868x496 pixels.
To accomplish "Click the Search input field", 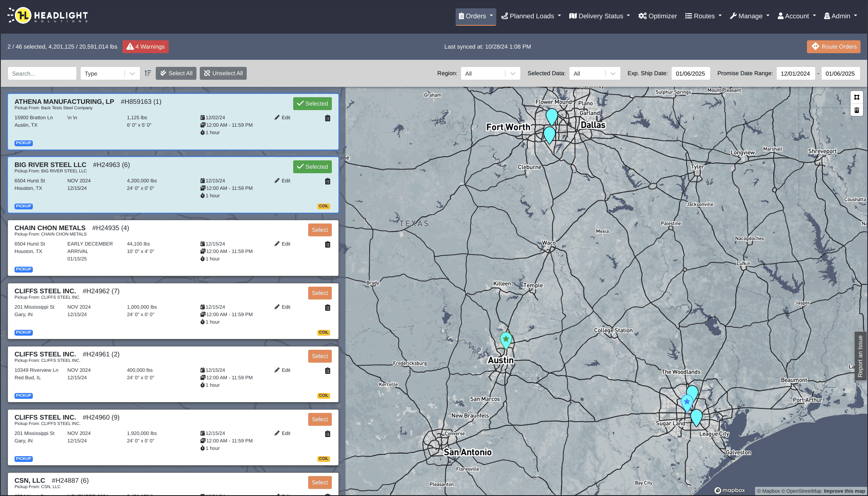I will coord(42,74).
